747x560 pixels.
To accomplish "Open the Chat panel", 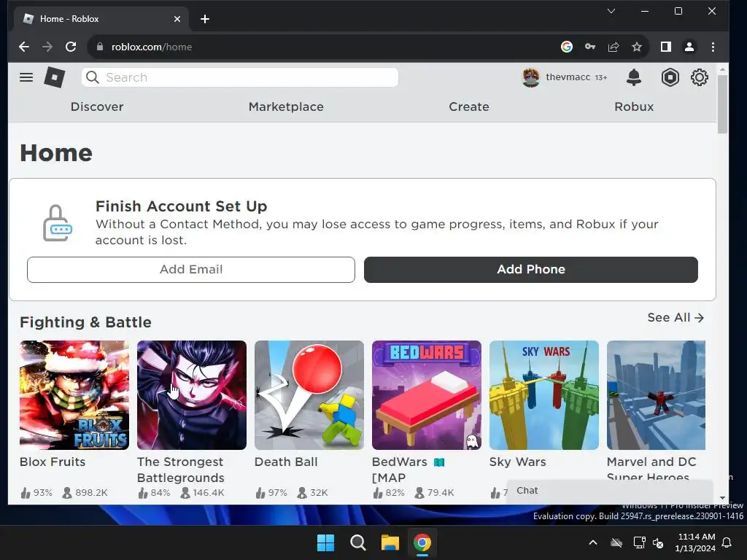I will coord(609,491).
